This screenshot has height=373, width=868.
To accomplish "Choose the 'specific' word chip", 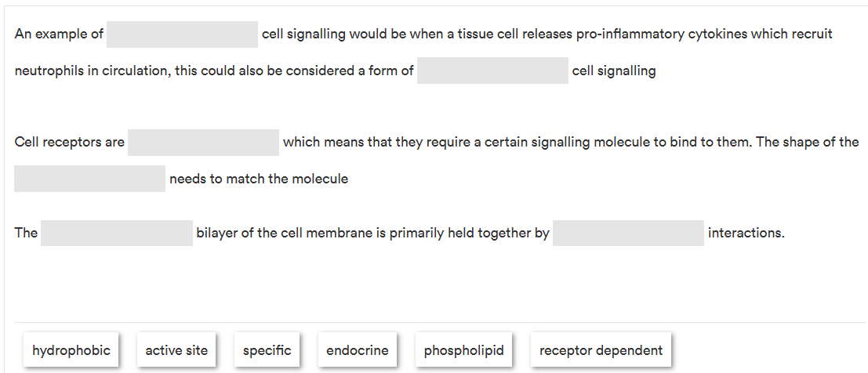I will (267, 350).
